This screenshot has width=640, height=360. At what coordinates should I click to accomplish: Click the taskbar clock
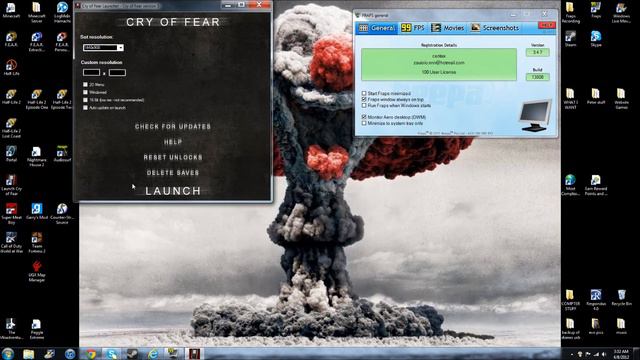click(621, 354)
